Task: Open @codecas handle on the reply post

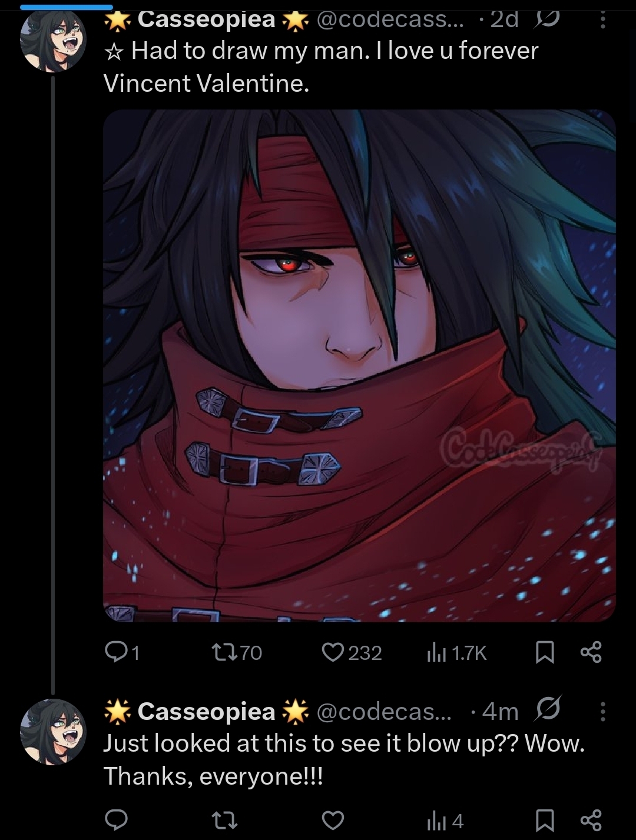Action: click(x=384, y=712)
